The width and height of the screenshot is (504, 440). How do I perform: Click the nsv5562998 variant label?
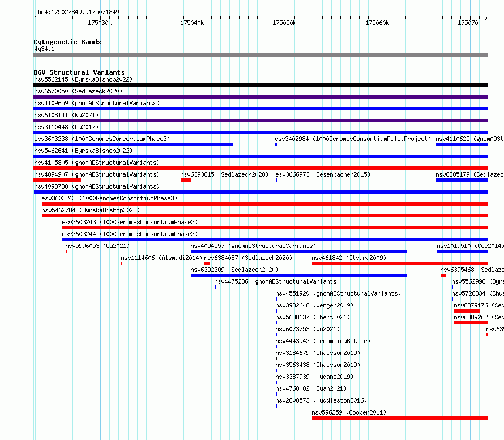[x=477, y=281]
